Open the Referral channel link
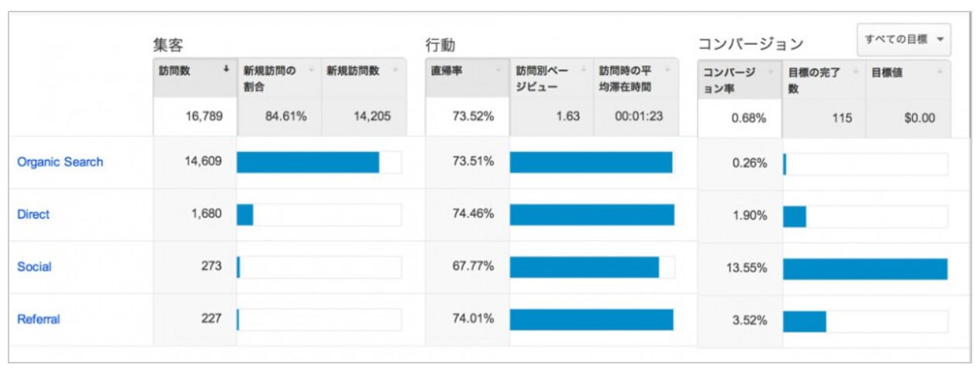 pyautogui.click(x=38, y=319)
